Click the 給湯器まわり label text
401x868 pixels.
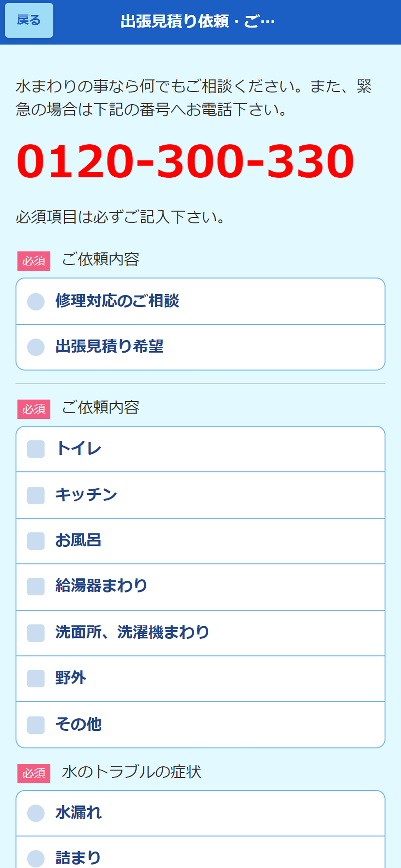coord(101,586)
